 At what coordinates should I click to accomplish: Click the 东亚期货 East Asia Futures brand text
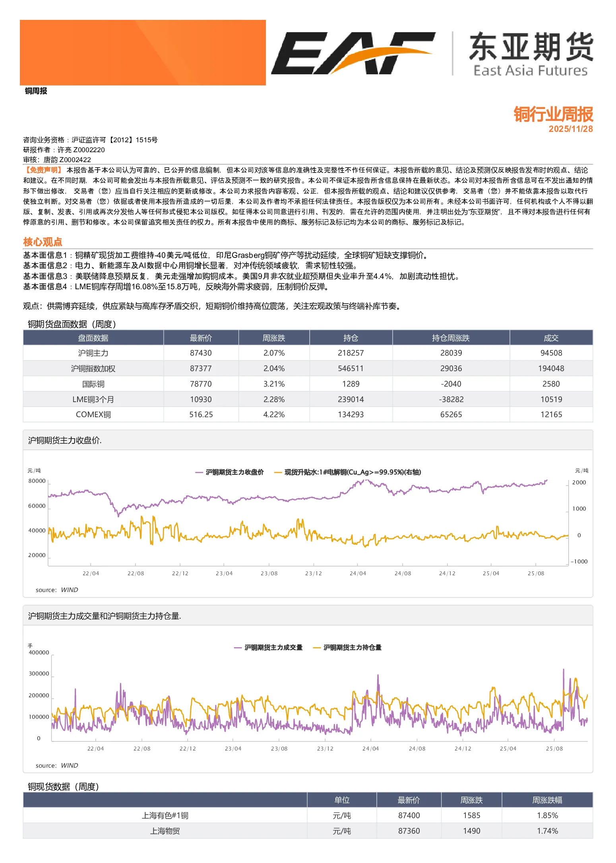tap(531, 54)
